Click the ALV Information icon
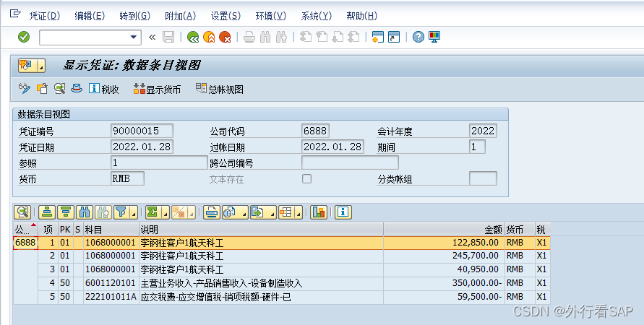The image size is (644, 325). pos(343,212)
